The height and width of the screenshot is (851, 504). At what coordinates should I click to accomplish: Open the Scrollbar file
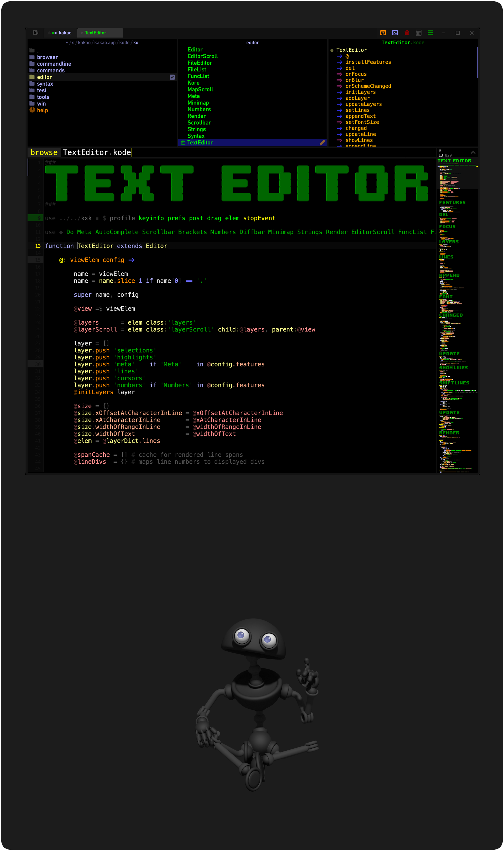click(x=199, y=123)
